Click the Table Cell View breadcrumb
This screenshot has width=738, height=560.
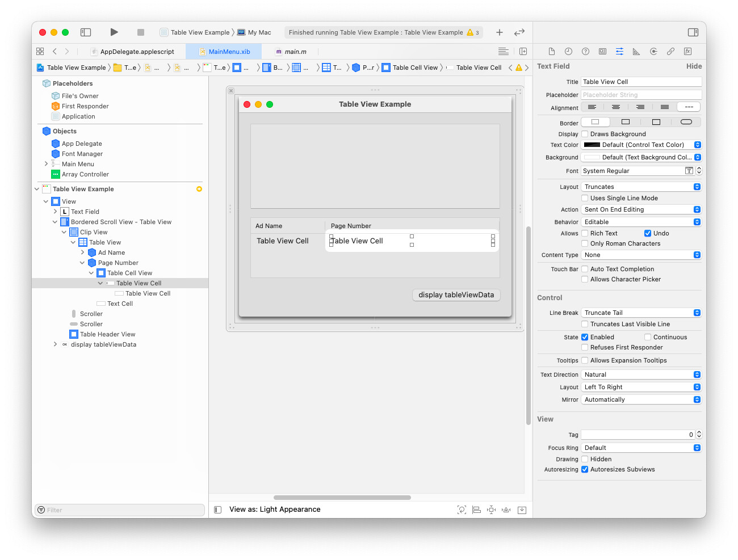(x=410, y=68)
